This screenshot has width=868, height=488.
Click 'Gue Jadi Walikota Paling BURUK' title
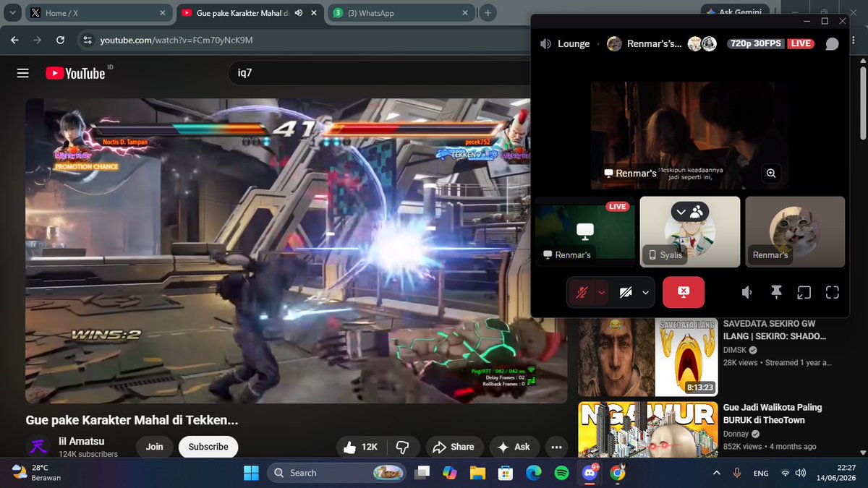773,414
